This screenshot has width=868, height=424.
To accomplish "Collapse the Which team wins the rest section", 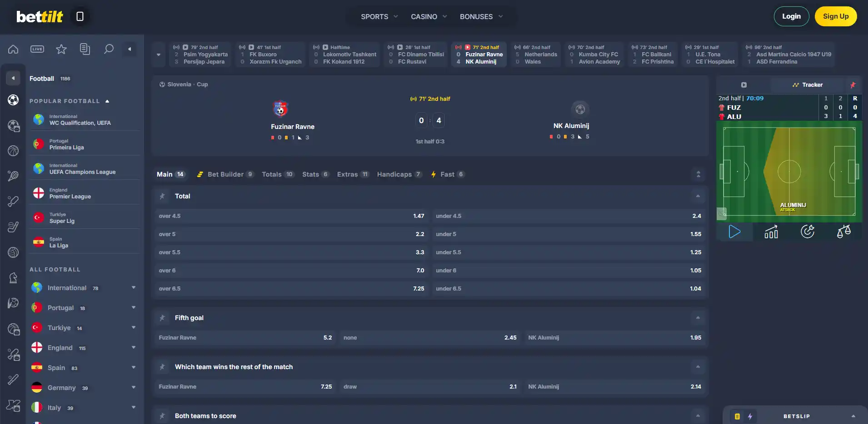I will 698,367.
